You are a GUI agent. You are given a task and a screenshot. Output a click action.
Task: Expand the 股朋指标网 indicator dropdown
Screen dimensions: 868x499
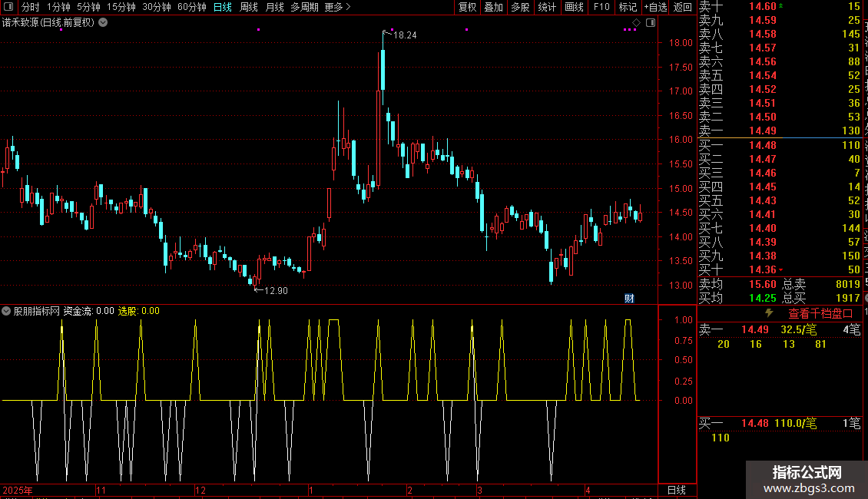[7, 311]
